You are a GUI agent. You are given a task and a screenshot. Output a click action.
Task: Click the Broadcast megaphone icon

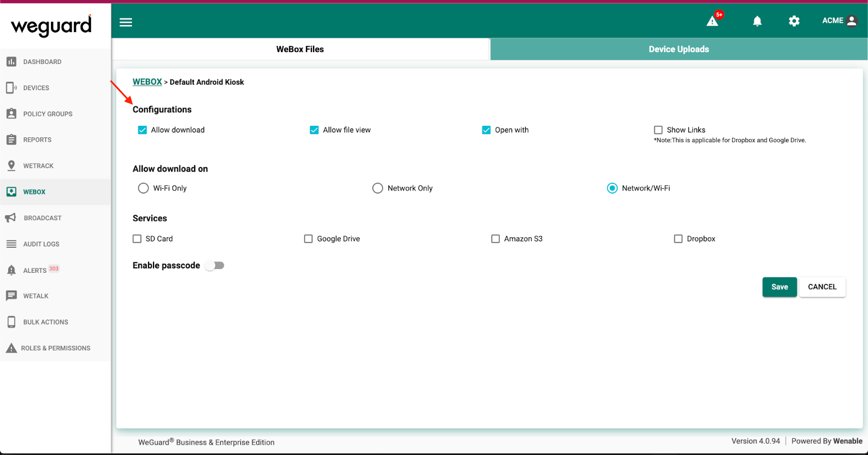tap(11, 218)
